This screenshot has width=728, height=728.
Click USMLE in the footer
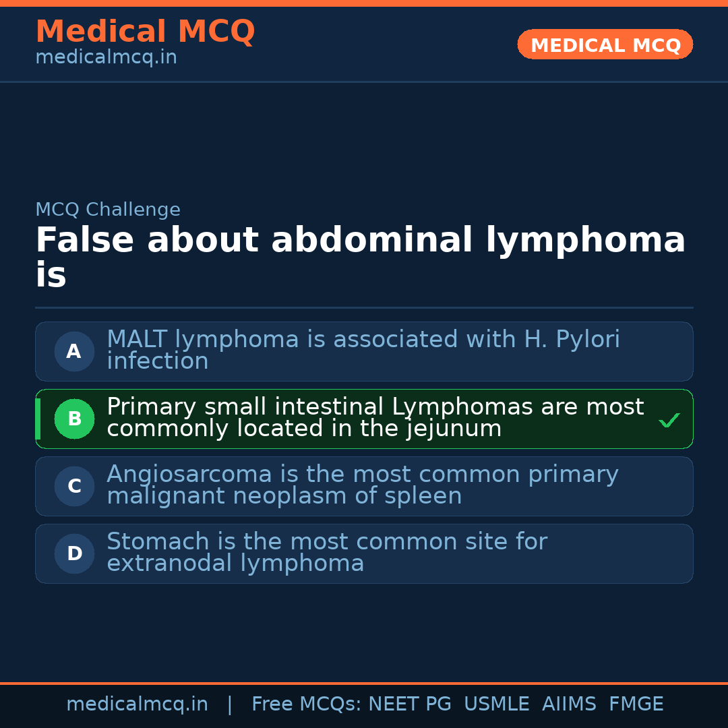pos(496,704)
